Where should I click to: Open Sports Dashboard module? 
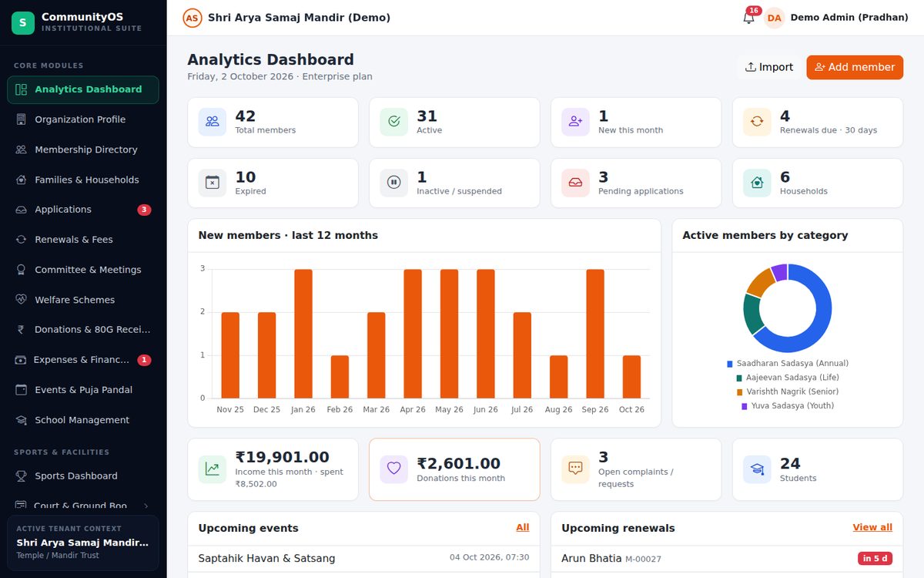(83, 476)
